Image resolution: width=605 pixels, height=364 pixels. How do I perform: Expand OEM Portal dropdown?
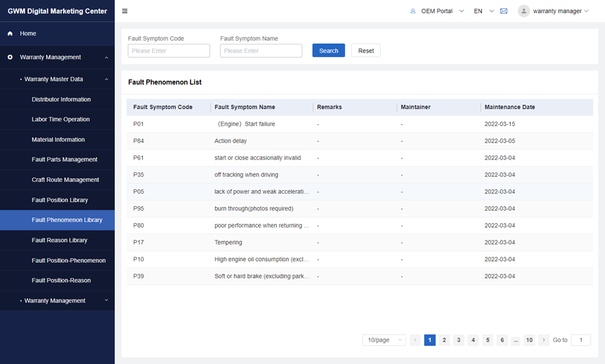461,11
